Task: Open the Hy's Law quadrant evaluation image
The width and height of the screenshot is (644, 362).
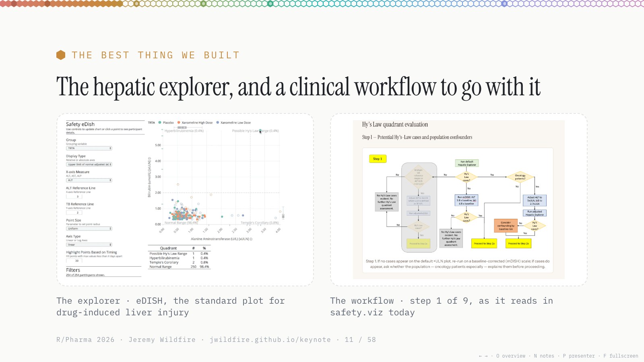Action: (459, 200)
